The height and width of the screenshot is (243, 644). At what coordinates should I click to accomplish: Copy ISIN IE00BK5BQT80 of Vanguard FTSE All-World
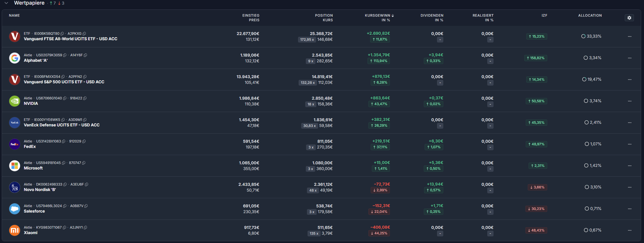(x=62, y=34)
